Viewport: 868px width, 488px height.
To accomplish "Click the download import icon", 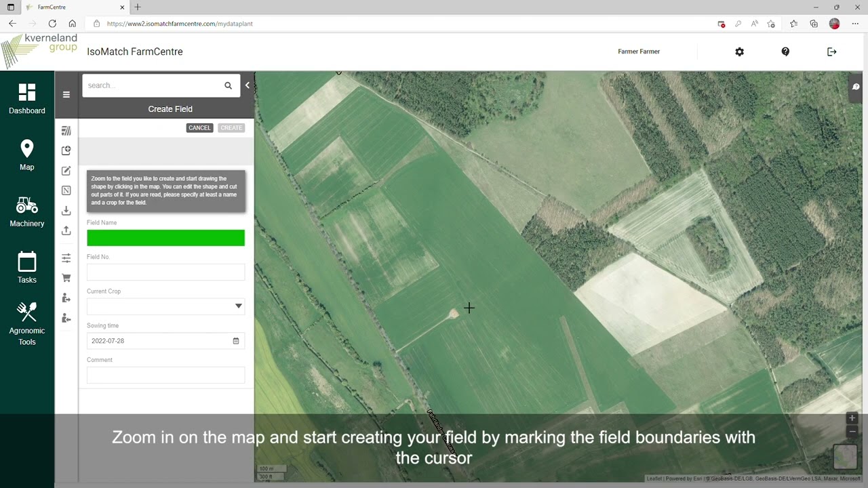I will point(66,211).
